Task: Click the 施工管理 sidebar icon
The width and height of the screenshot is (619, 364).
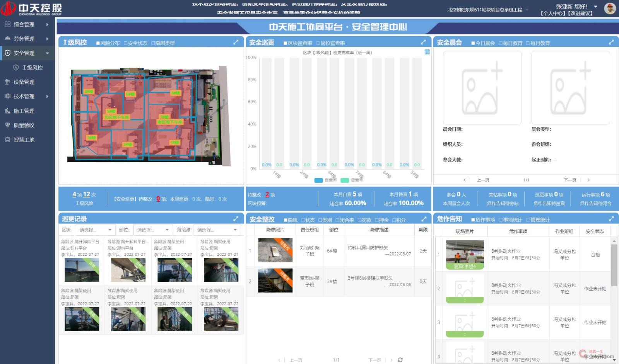Action: pyautogui.click(x=23, y=111)
